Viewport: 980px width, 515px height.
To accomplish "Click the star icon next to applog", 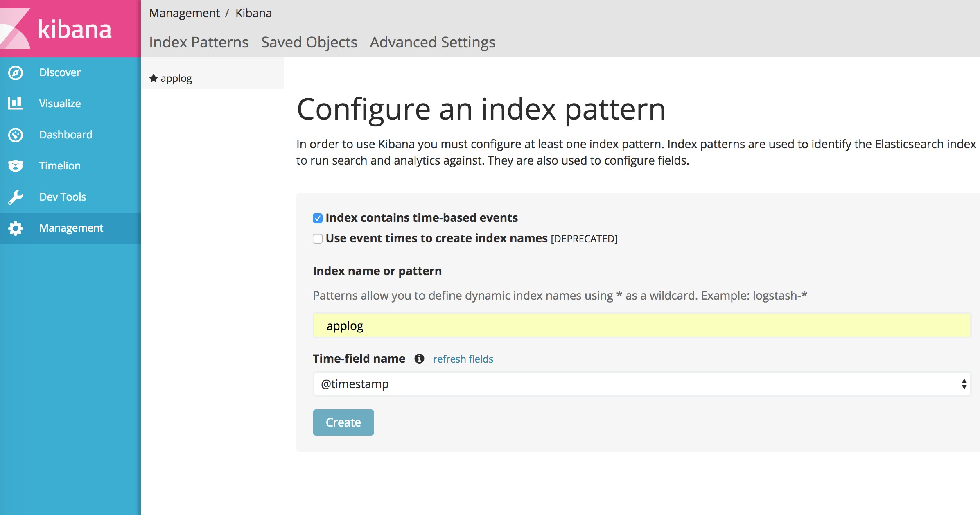I will point(154,78).
